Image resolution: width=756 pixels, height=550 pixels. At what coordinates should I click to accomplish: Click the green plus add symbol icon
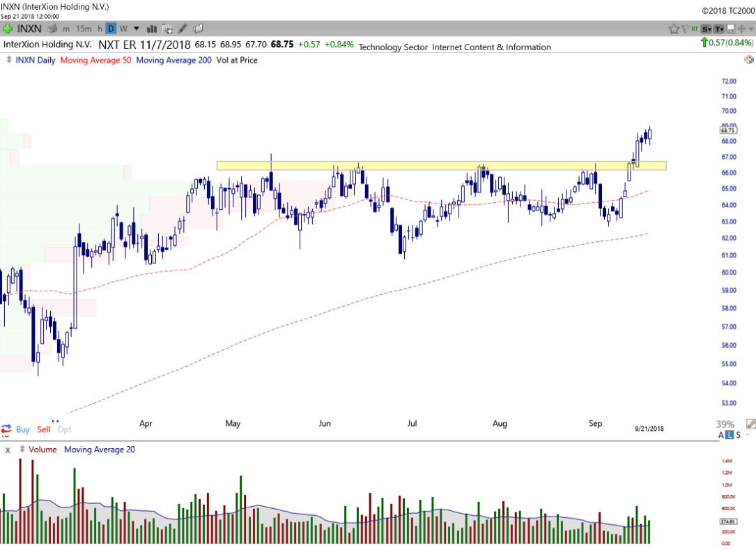[7, 29]
